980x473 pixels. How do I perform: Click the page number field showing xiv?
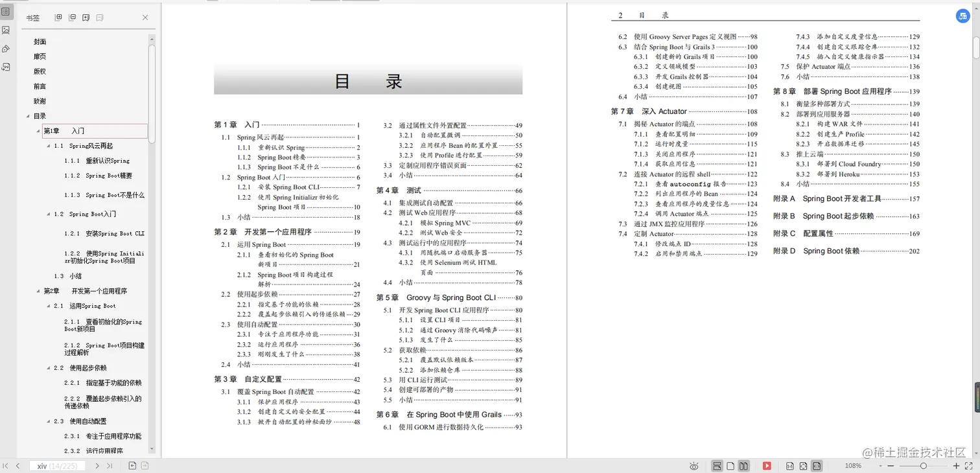click(x=57, y=465)
